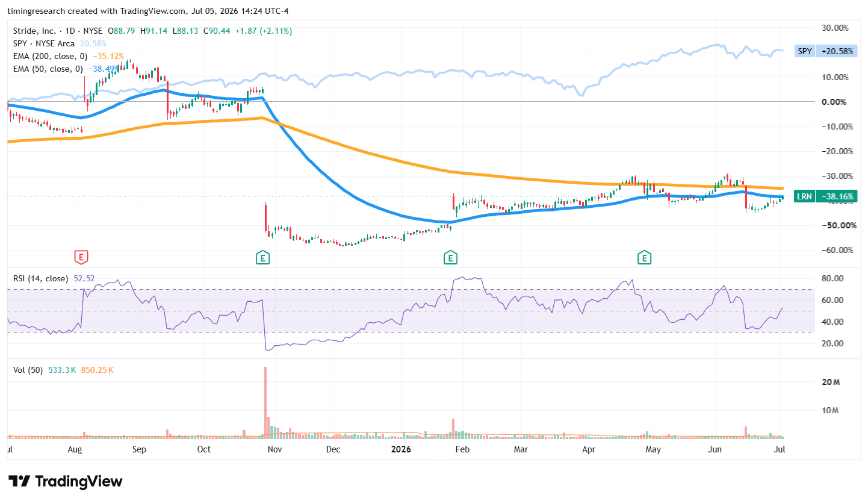This screenshot has height=503, width=868.
Task: Click the green earnings marker near November
Action: tap(262, 258)
